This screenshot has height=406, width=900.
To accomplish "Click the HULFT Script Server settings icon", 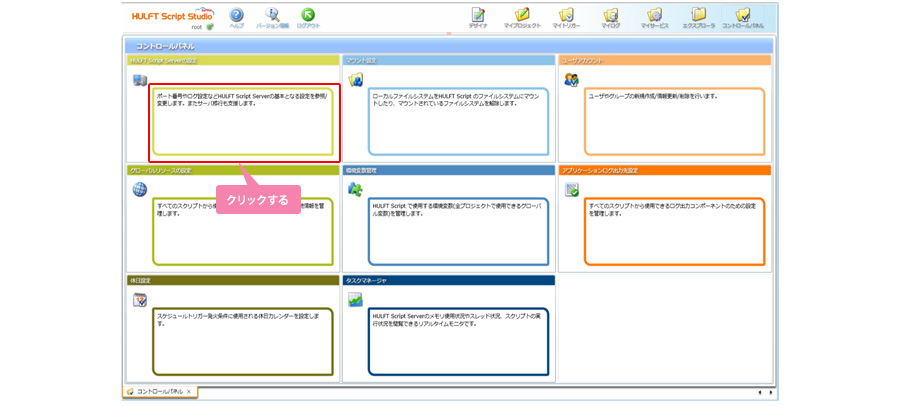I will (140, 80).
